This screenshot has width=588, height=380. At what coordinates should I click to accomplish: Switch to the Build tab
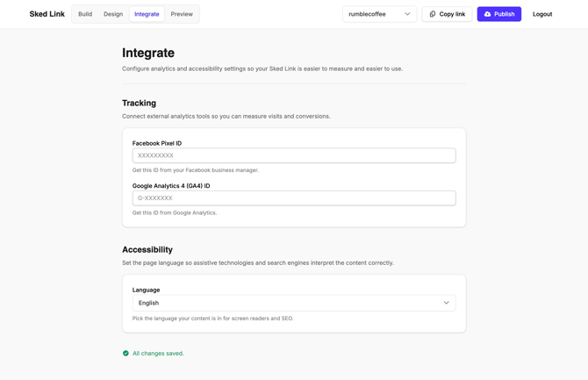pos(85,14)
